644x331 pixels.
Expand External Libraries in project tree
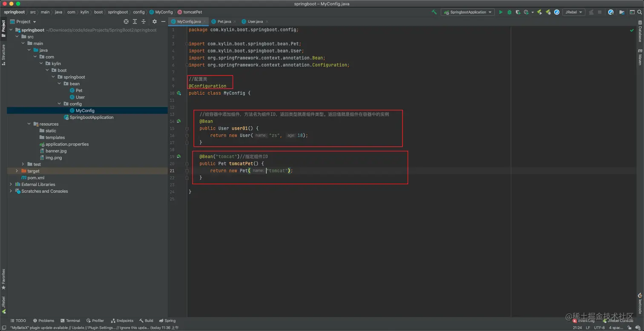(11, 184)
